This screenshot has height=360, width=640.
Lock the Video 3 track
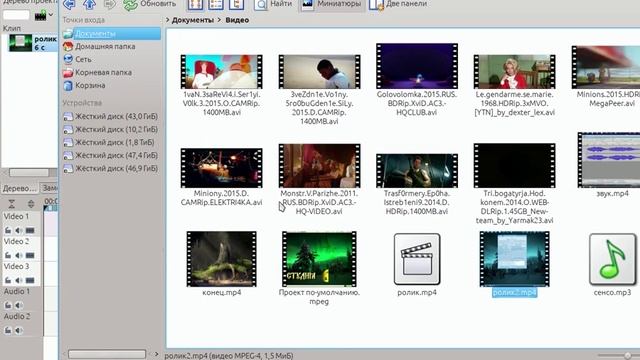[8, 280]
